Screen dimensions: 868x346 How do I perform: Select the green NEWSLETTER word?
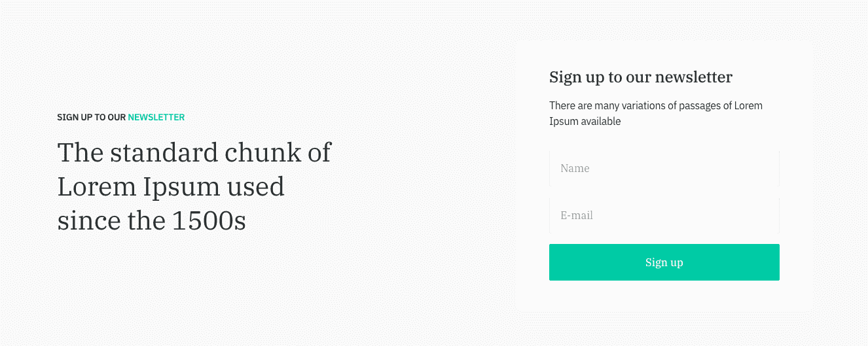[156, 118]
